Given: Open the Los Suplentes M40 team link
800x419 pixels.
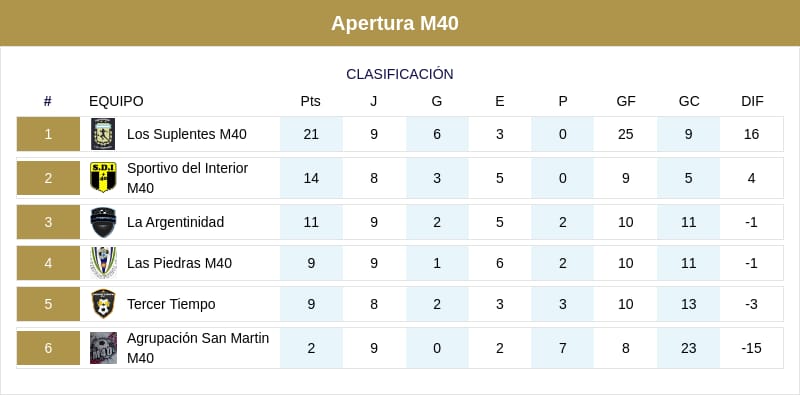Looking at the screenshot, I should (186, 134).
